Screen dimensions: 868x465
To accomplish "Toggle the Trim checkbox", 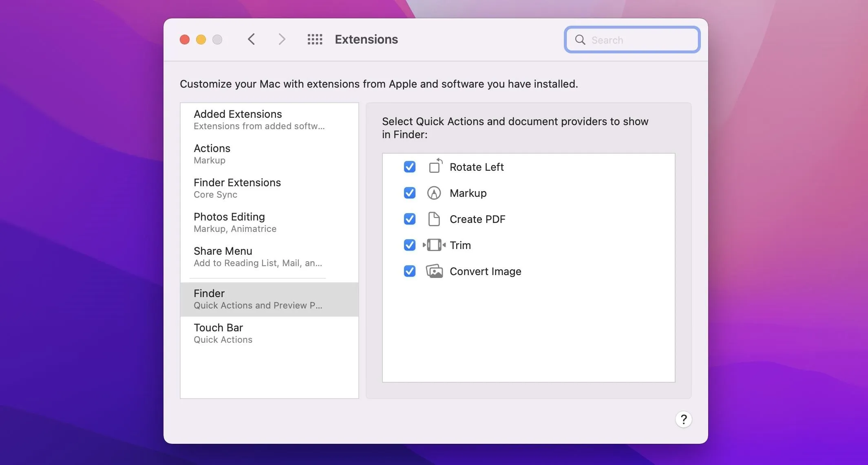I will tap(409, 245).
